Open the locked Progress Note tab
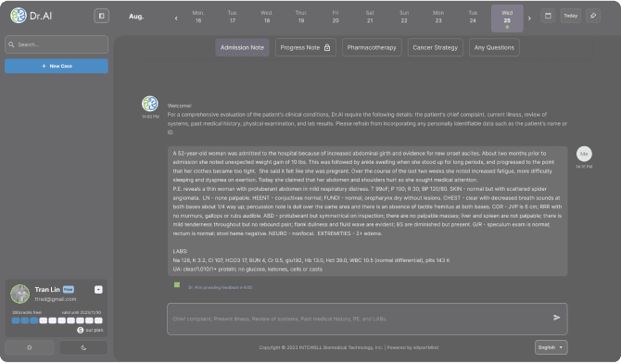Viewport: 621px width, 364px height. click(x=305, y=47)
